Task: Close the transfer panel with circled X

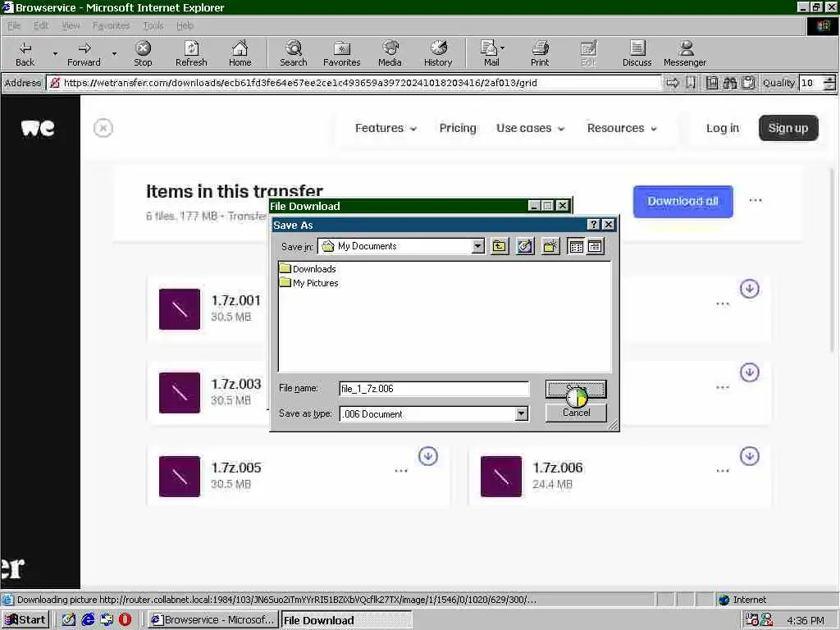Action: 103,128
